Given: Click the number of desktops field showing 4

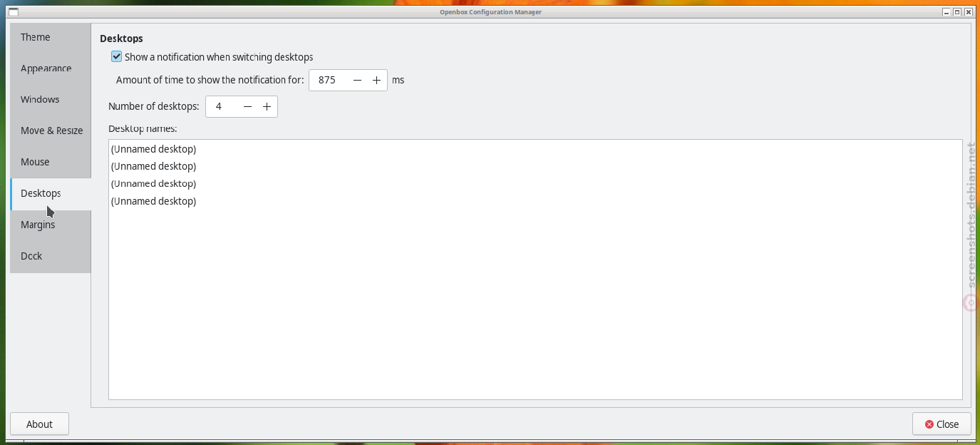Looking at the screenshot, I should click(222, 107).
